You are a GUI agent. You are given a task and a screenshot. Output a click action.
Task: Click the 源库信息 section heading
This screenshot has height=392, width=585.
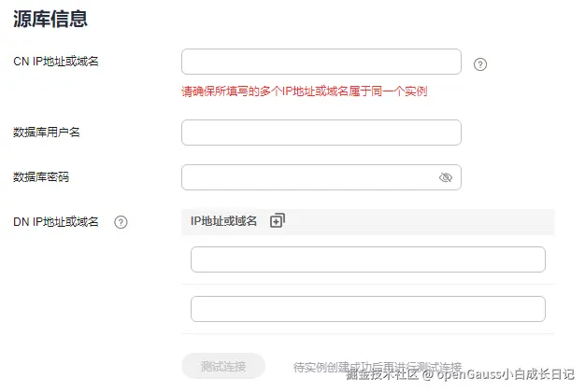(50, 19)
